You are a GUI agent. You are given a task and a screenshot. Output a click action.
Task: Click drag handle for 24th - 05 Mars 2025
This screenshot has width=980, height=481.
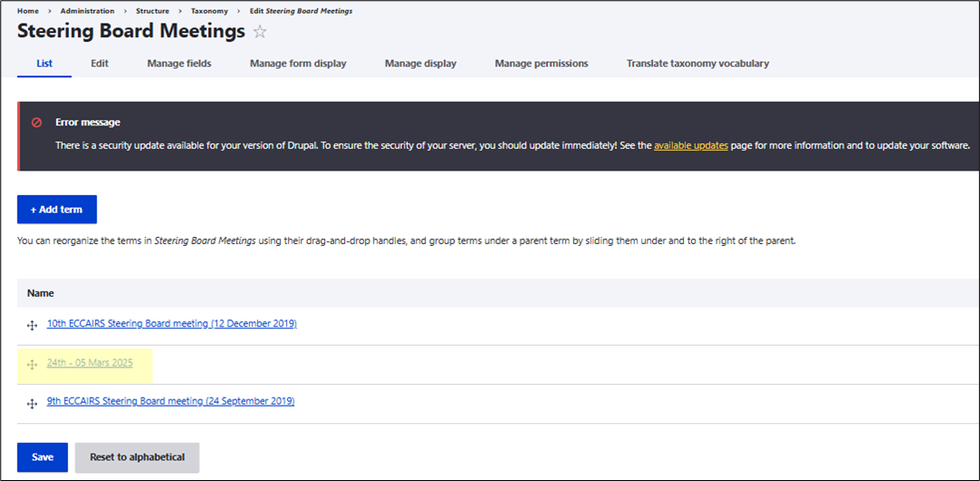(32, 364)
